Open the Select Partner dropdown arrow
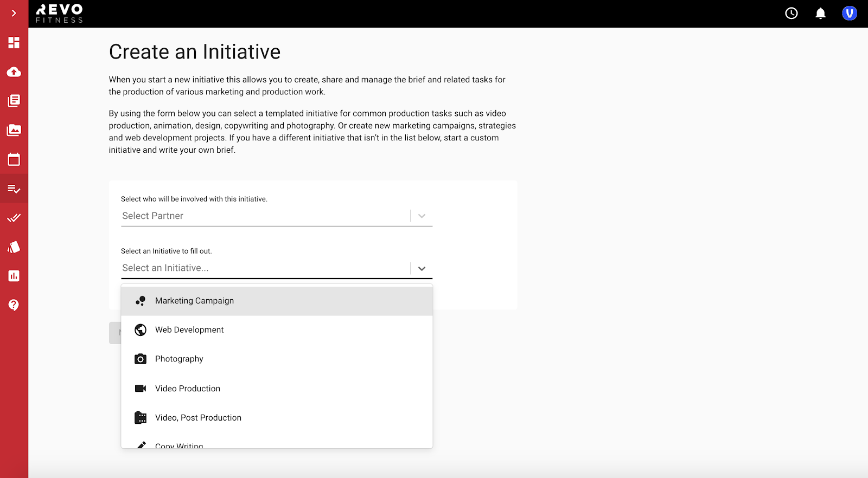Viewport: 868px width, 478px height. click(422, 216)
